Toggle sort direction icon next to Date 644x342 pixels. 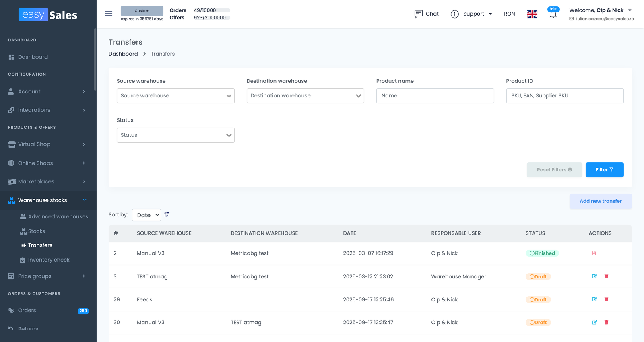(x=167, y=215)
